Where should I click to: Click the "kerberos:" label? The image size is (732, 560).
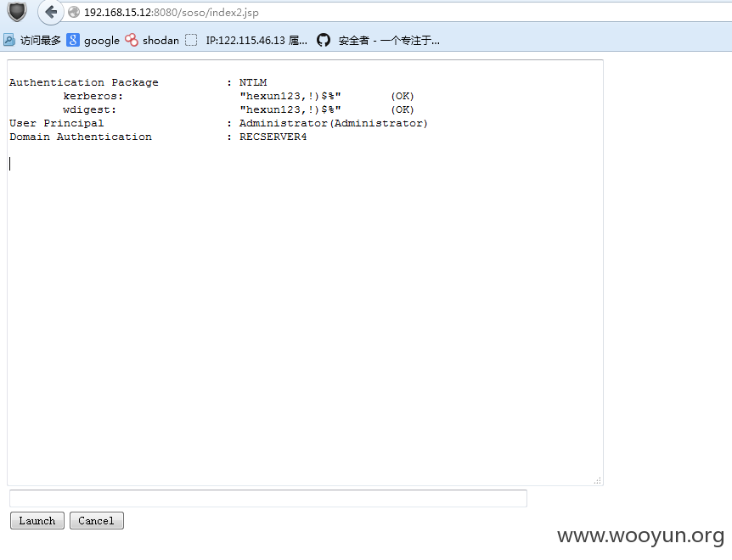(x=93, y=96)
